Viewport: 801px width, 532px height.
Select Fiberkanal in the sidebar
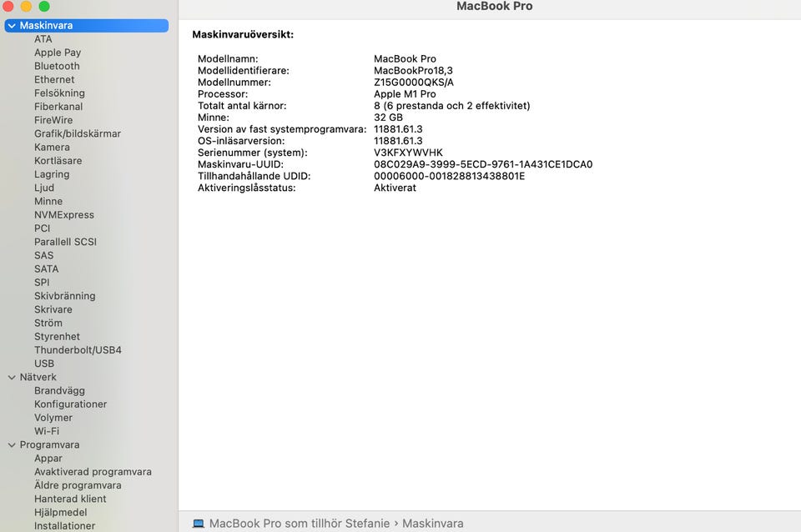pos(58,107)
